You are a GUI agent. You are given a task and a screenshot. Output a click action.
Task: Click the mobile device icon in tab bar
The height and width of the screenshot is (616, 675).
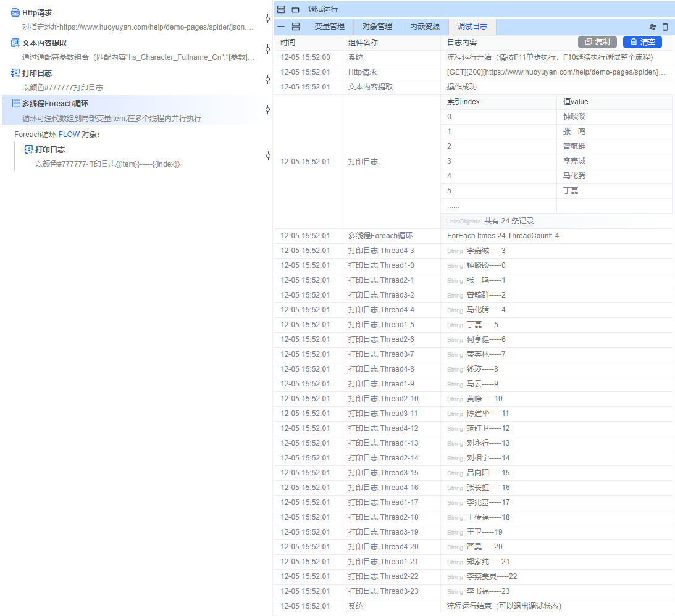click(665, 27)
